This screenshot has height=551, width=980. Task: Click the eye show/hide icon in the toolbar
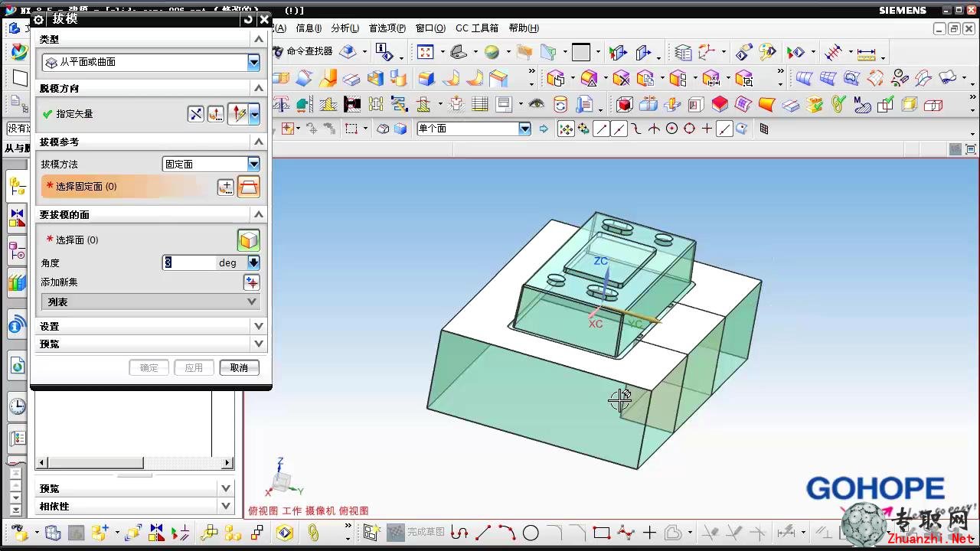point(536,104)
